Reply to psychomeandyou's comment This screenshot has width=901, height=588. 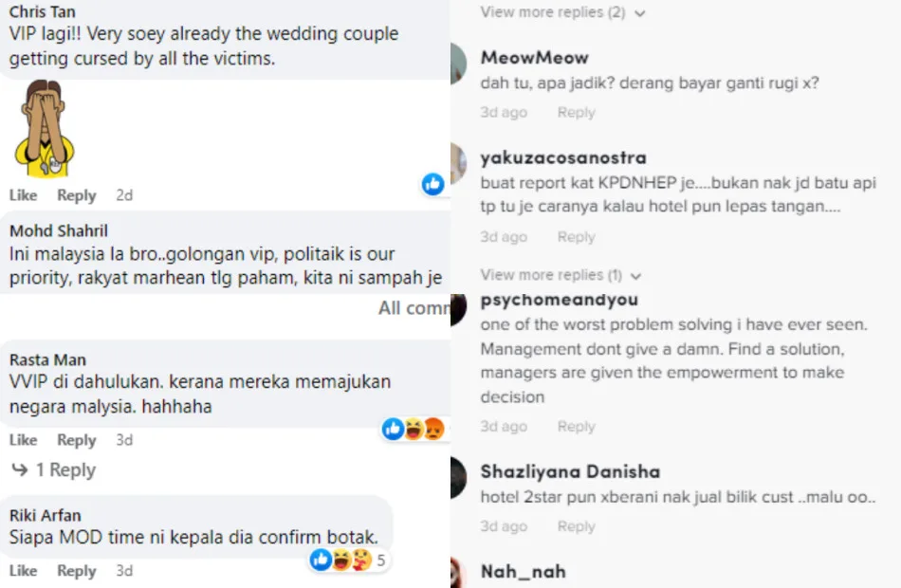coord(577,427)
